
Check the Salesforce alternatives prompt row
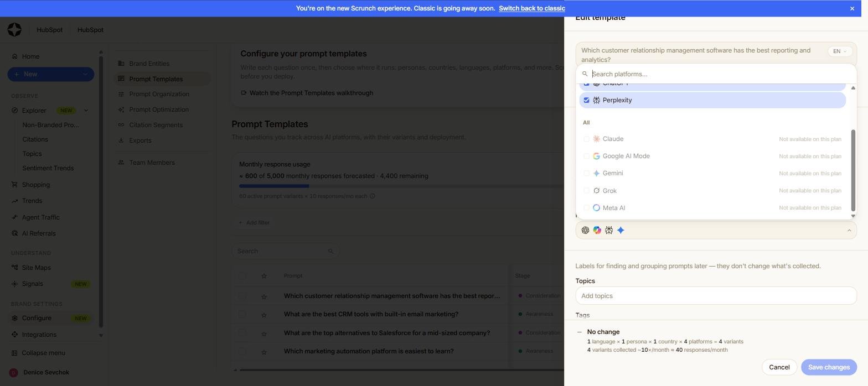[x=242, y=333]
